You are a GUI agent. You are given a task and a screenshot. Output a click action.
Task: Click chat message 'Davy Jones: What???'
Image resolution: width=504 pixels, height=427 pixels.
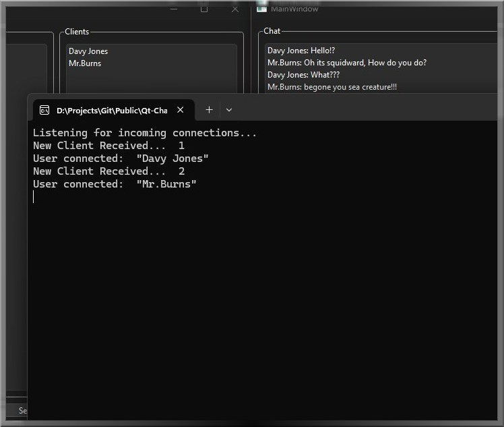click(x=303, y=75)
